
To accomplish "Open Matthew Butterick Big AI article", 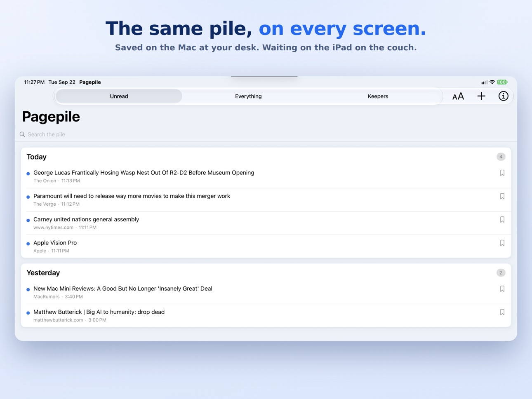I will (266, 316).
